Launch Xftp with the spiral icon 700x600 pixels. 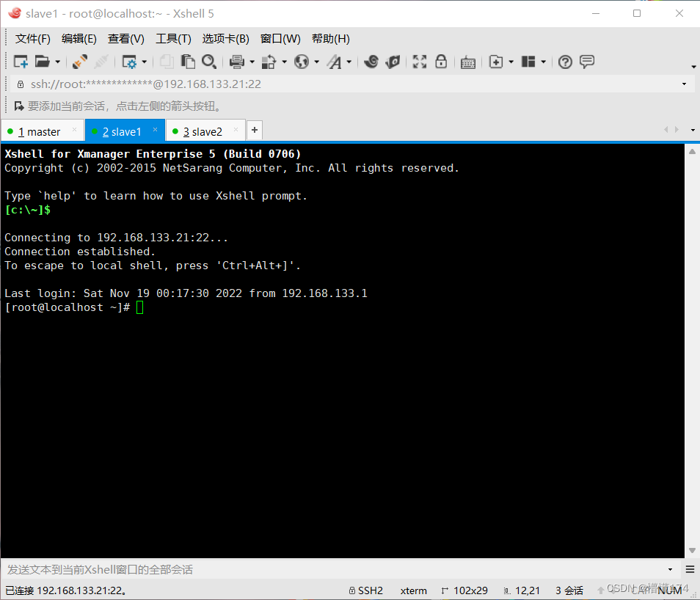[x=371, y=62]
